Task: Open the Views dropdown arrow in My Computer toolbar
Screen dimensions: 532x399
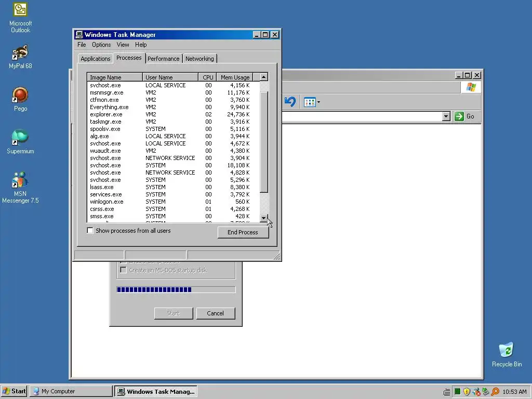Action: click(318, 102)
